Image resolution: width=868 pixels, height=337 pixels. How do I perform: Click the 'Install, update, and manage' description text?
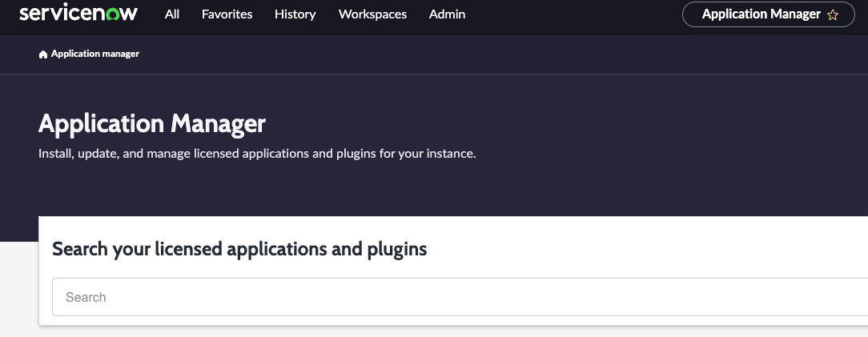click(x=257, y=154)
